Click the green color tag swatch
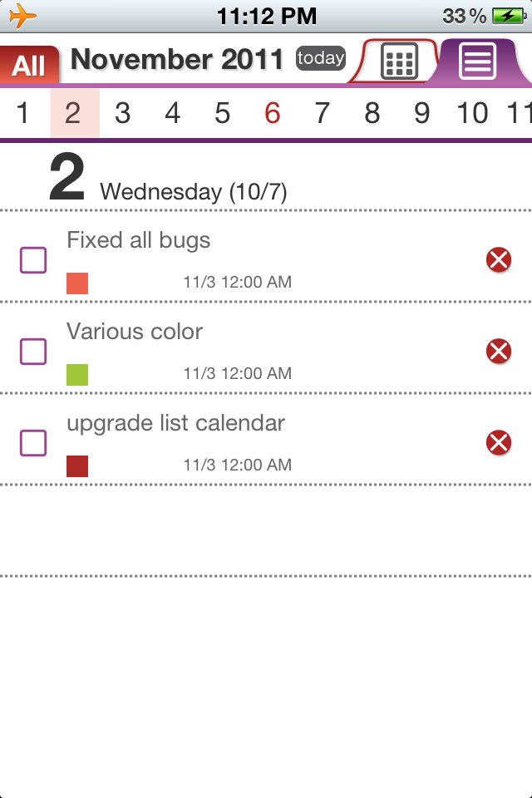The height and width of the screenshot is (798, 532). tap(77, 375)
